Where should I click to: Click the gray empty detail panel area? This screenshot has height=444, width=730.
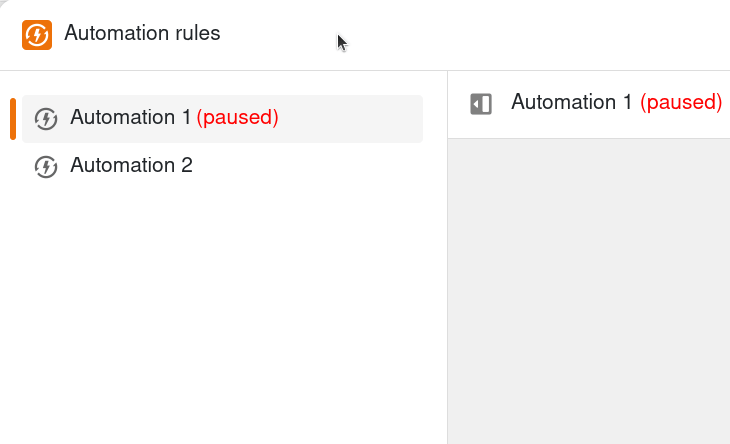tap(588, 290)
